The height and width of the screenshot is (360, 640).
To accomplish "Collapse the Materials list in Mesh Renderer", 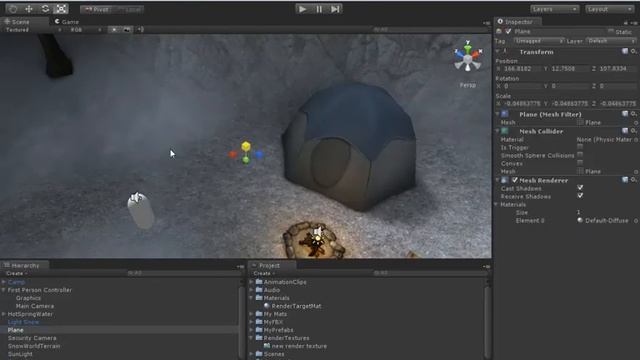I will [496, 204].
